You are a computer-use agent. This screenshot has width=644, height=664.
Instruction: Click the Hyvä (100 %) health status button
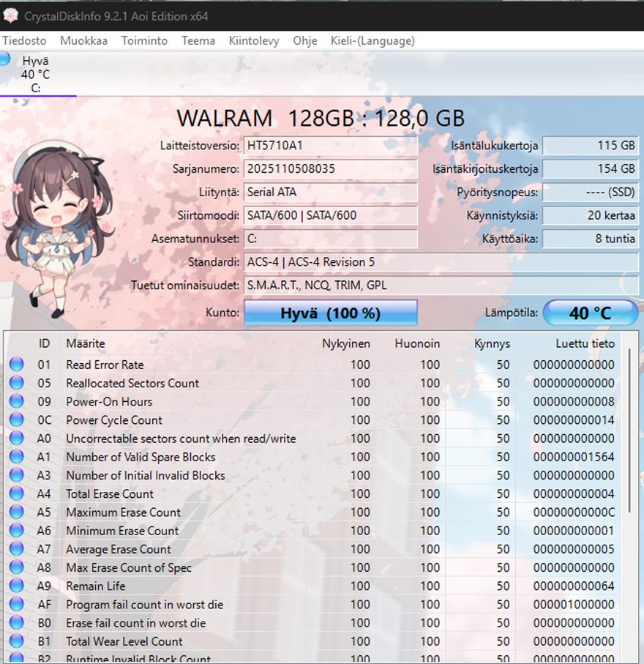[331, 313]
